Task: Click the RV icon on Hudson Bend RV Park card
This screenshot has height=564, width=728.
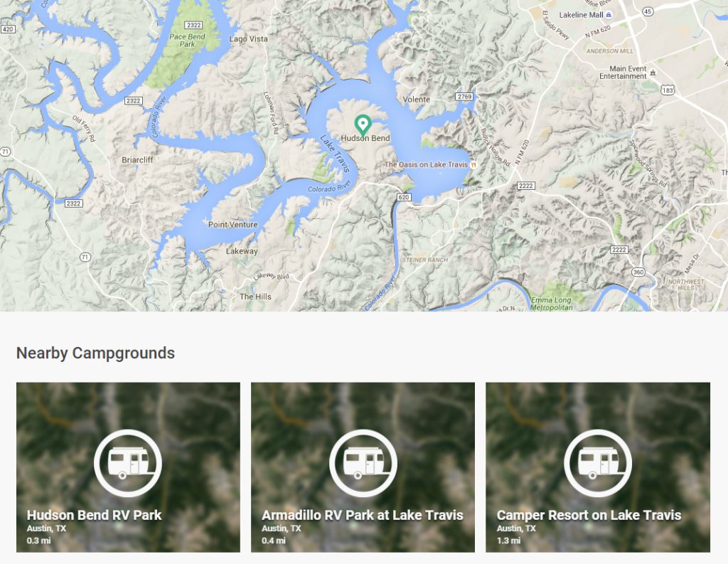Action: (128, 464)
